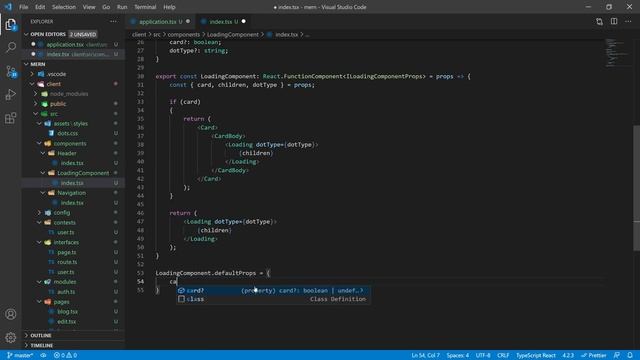This screenshot has width=640, height=360.
Task: Click the code minimap preview
Action: click(618, 52)
